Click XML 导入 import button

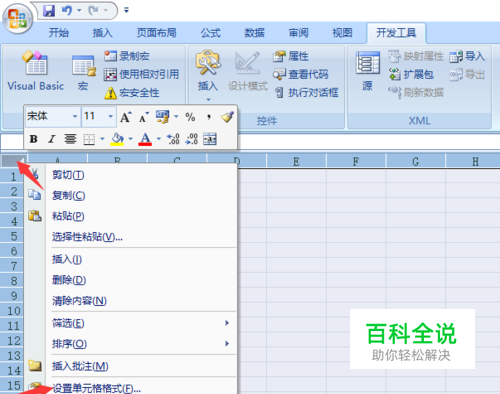[467, 56]
